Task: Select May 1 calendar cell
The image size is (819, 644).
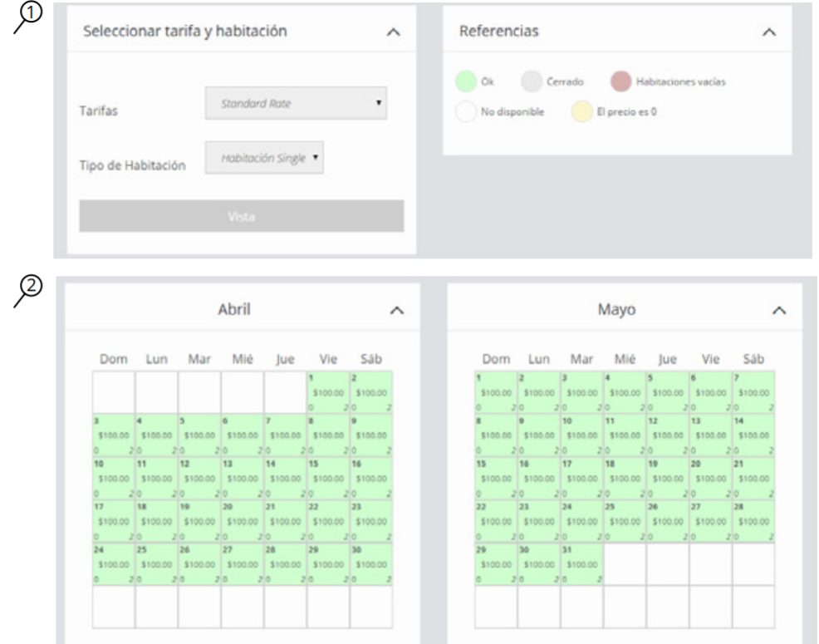Action: [x=496, y=392]
